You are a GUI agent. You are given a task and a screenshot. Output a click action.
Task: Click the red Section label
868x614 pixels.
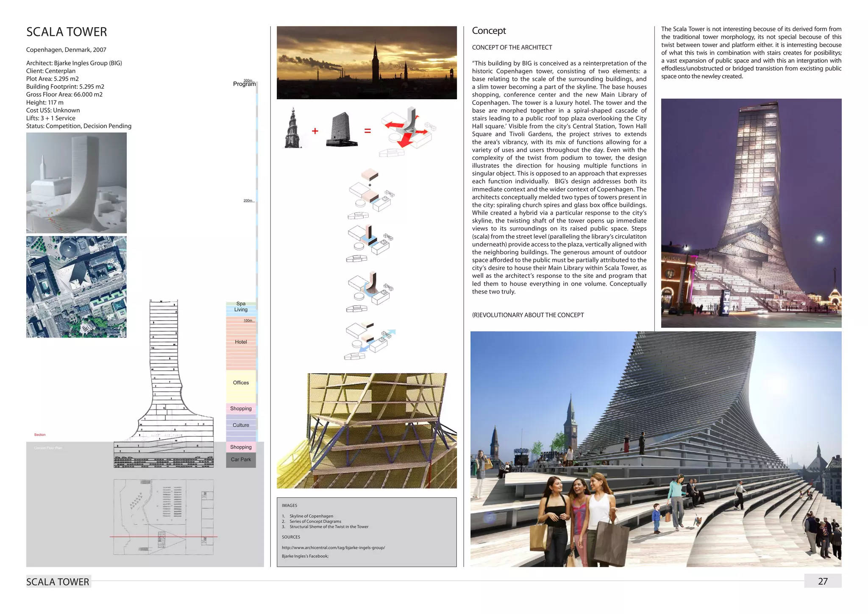[40, 435]
